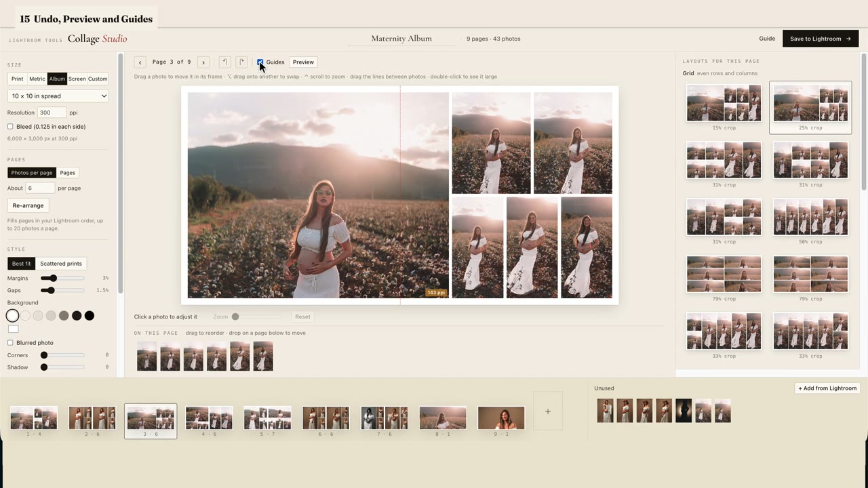Enable the Blurred photo checkbox
This screenshot has height=488, width=868.
click(x=10, y=343)
